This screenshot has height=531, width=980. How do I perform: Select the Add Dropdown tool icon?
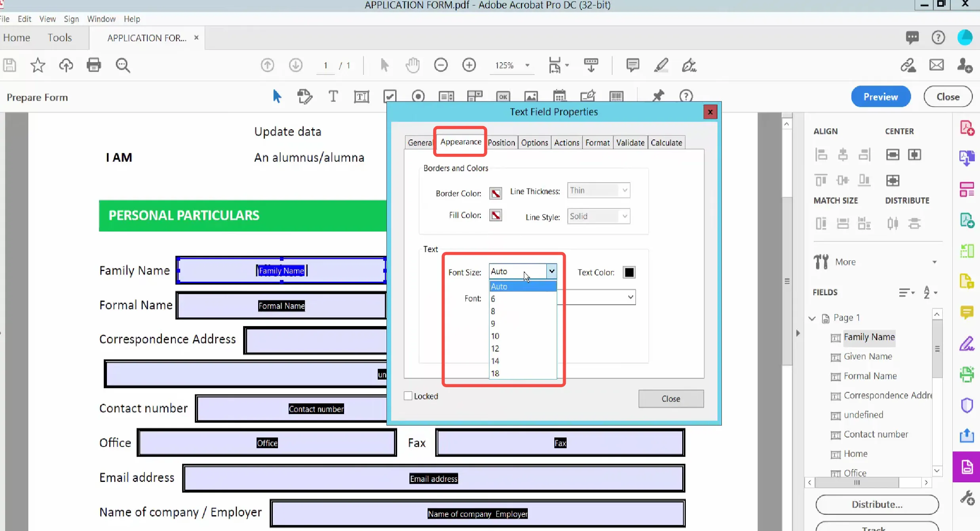point(474,97)
